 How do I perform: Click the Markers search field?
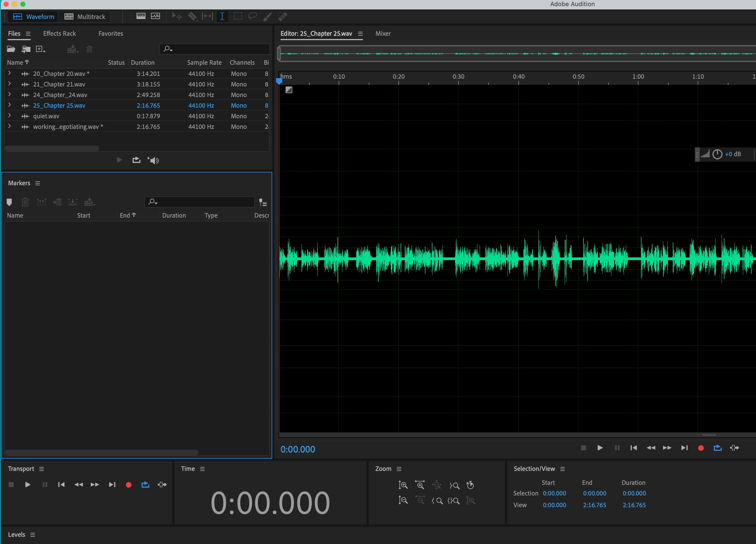tap(203, 202)
